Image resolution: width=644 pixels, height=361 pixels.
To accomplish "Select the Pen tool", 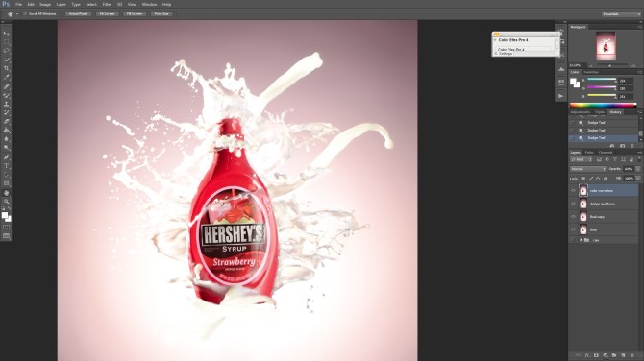I will pos(6,157).
